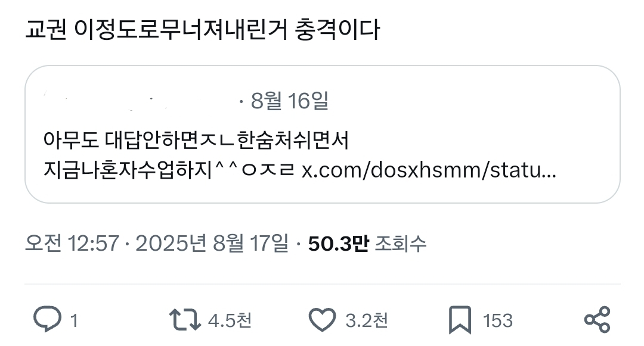
Task: Open the x.com/dosxhsmm/statu... link
Action: pyautogui.click(x=429, y=170)
